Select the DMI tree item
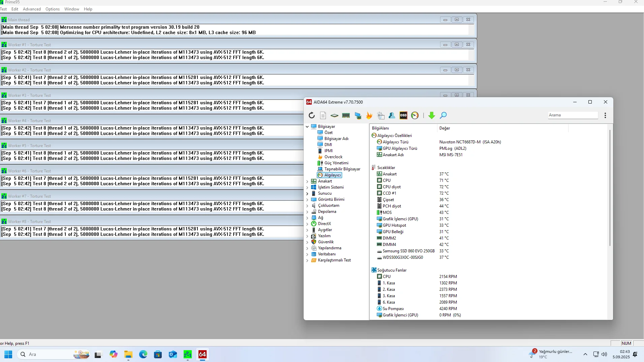This screenshot has width=644, height=362. 328,145
